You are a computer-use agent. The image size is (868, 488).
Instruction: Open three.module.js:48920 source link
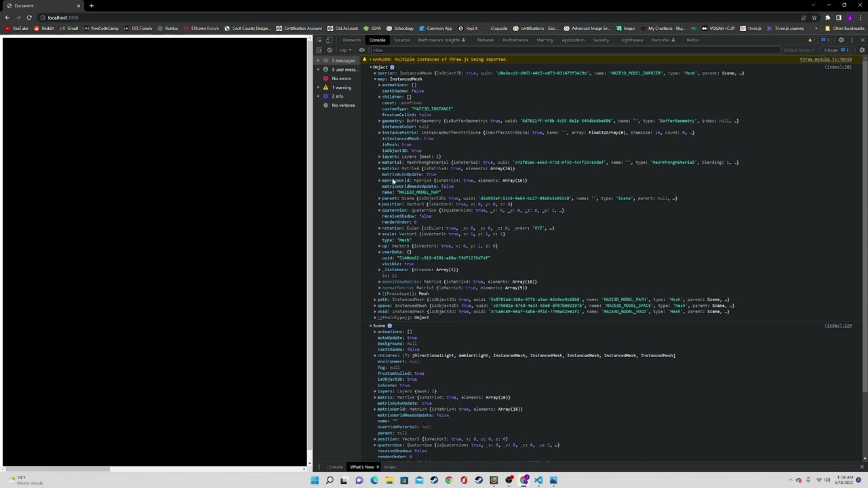point(825,60)
